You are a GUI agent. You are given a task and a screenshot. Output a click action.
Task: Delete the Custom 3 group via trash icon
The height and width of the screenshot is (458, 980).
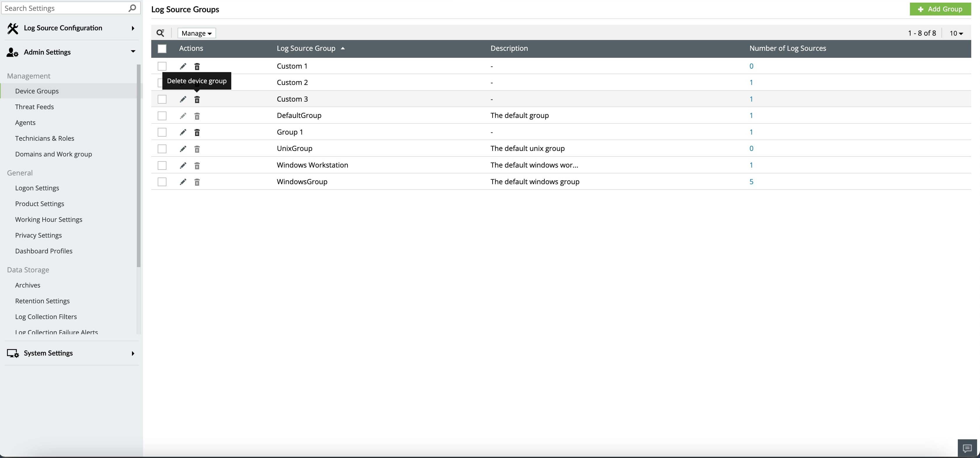197,99
